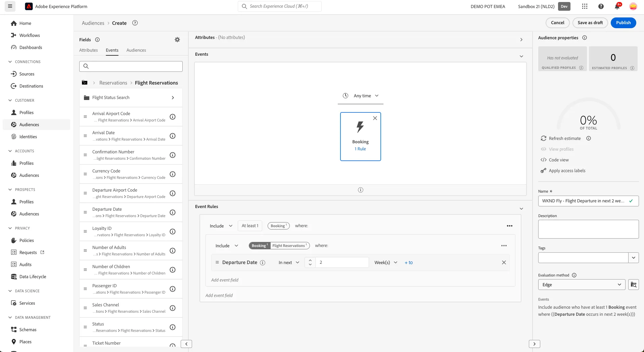The height and width of the screenshot is (352, 644).
Task: Open the user profile avatar
Action: [x=633, y=6]
